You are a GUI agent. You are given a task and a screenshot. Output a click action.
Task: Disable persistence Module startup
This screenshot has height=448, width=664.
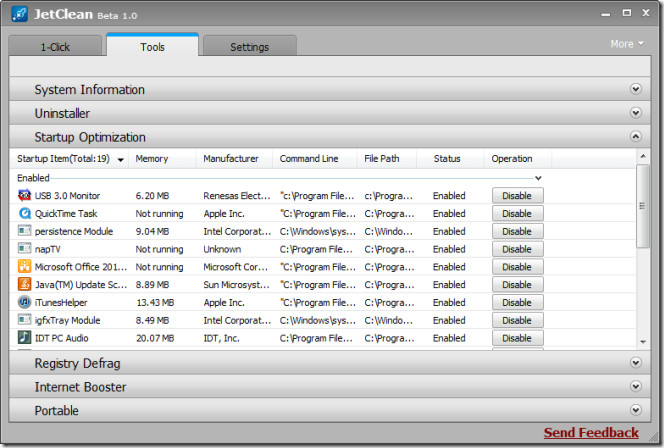(x=517, y=231)
